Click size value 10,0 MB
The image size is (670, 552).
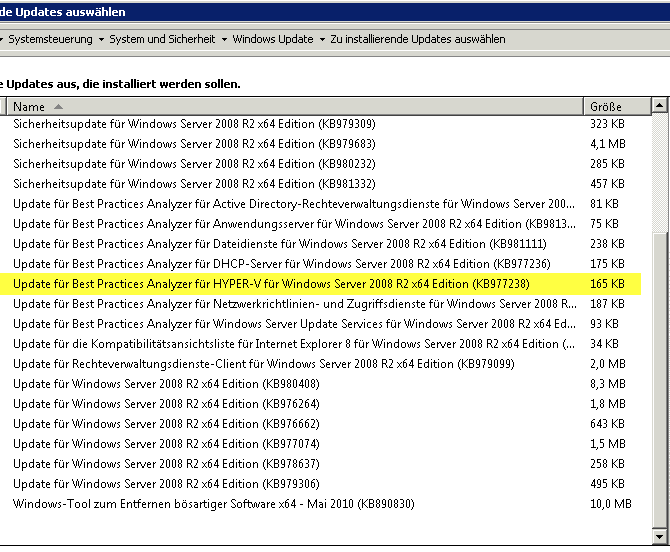coord(611,504)
